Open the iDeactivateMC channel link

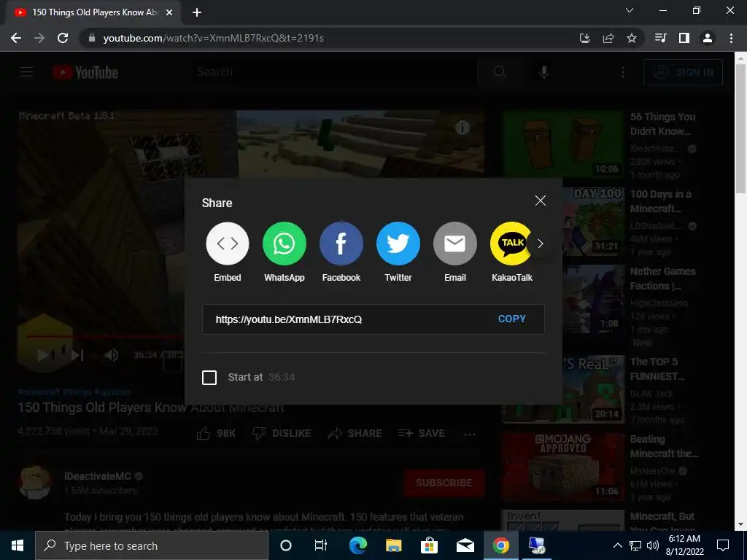click(x=97, y=476)
